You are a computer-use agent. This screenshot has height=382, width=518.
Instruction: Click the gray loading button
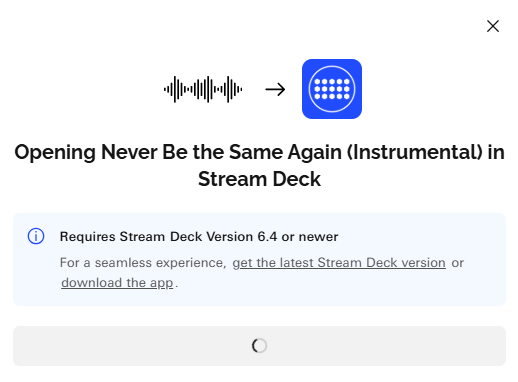(x=259, y=346)
